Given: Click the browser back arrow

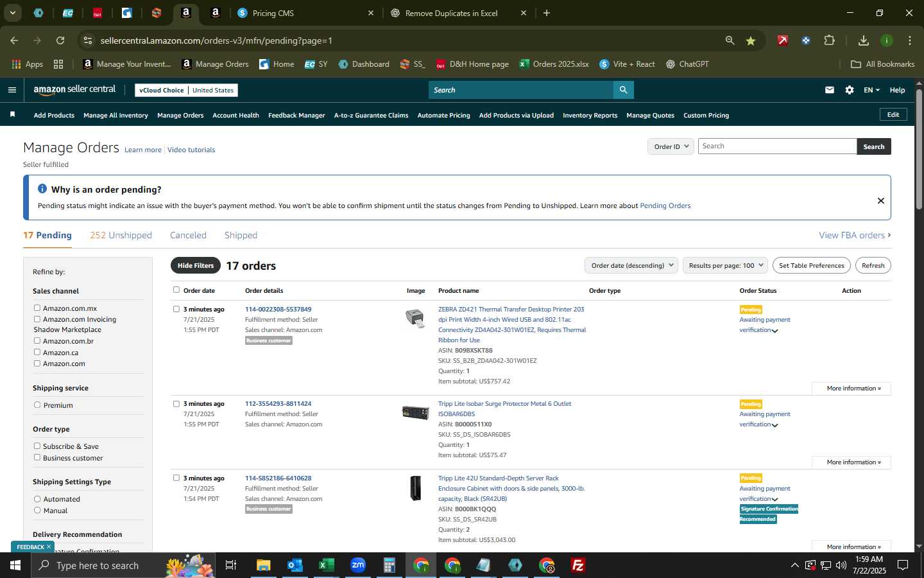Looking at the screenshot, I should [x=14, y=40].
